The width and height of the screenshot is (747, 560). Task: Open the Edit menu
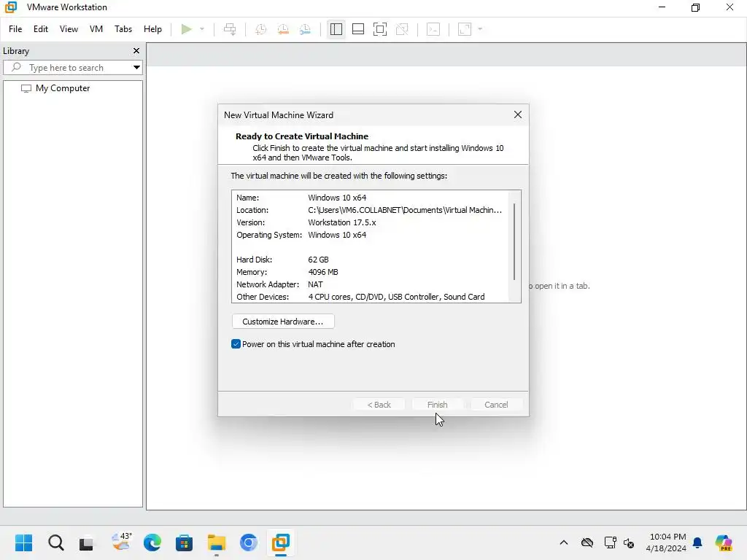click(x=41, y=29)
